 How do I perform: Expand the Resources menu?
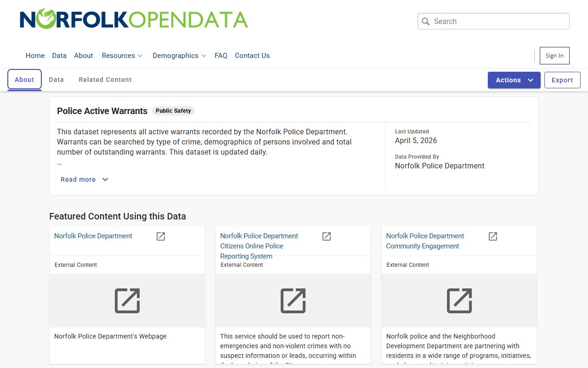[122, 56]
